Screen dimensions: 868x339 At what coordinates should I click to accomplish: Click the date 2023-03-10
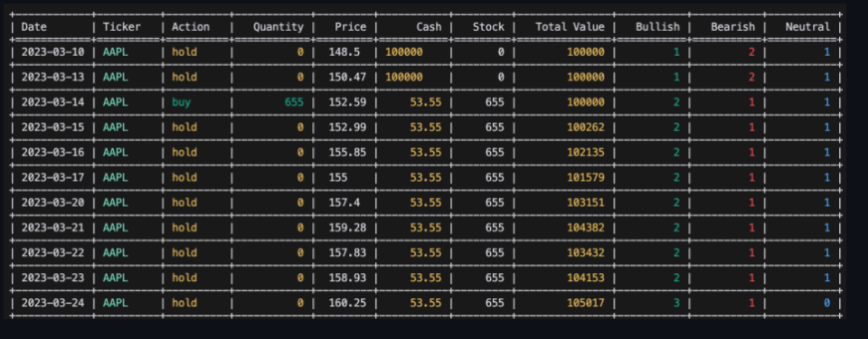[x=53, y=52]
